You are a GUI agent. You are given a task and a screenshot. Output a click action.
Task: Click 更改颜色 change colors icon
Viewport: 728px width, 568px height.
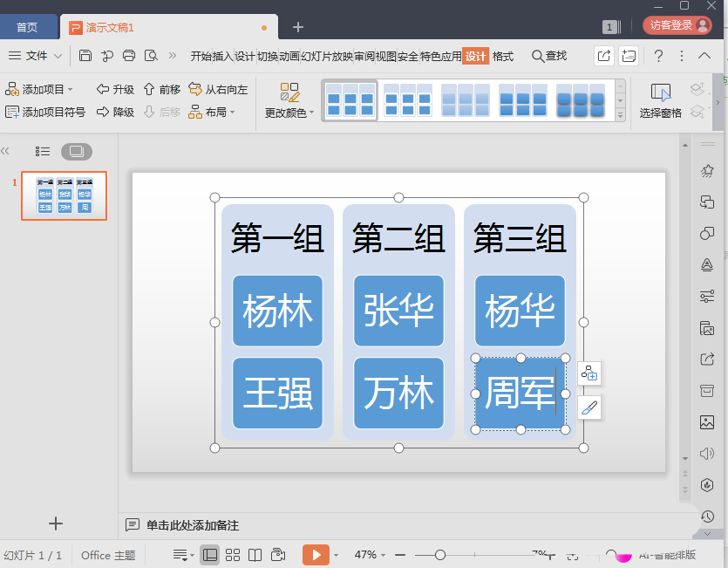coord(289,92)
